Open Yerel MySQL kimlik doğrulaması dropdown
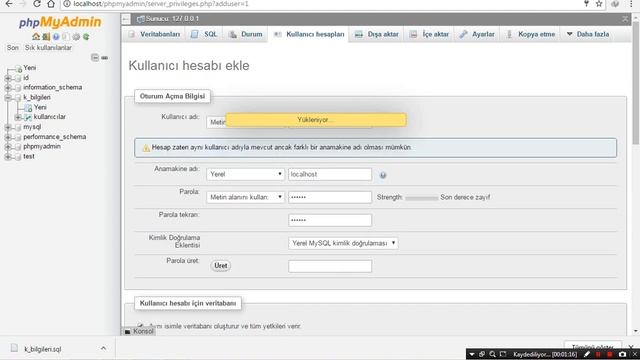 coord(343,243)
